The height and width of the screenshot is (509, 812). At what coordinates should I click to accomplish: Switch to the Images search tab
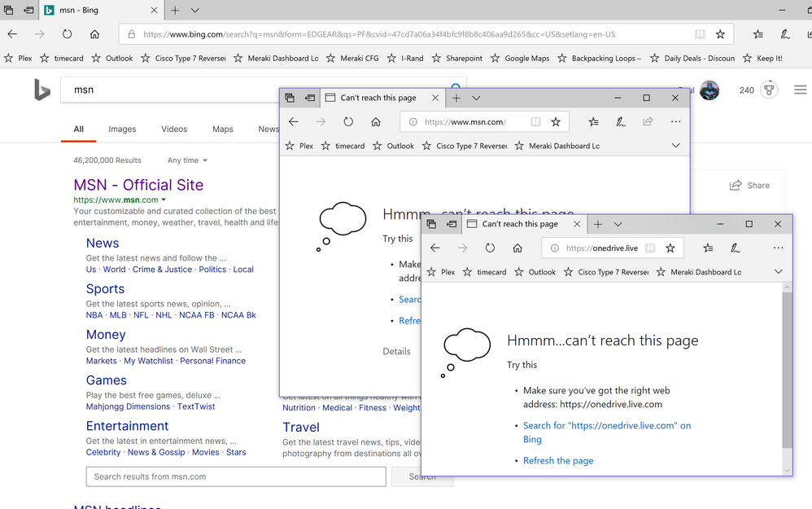(122, 128)
